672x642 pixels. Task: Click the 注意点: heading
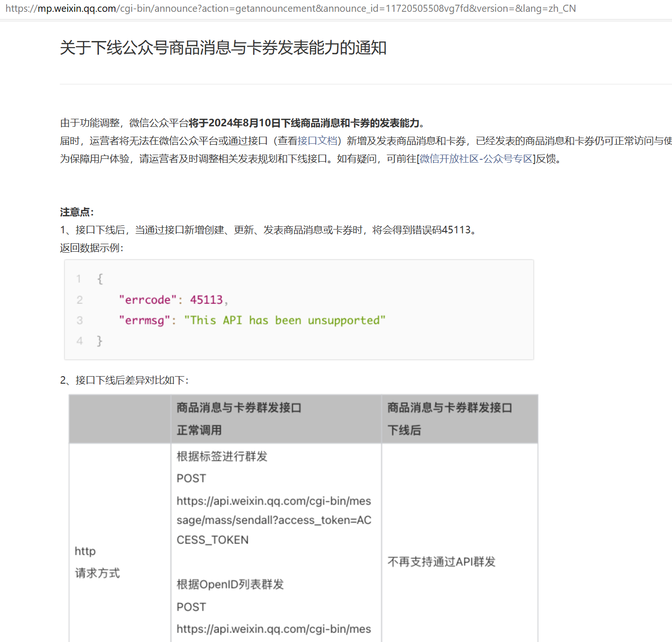[77, 212]
